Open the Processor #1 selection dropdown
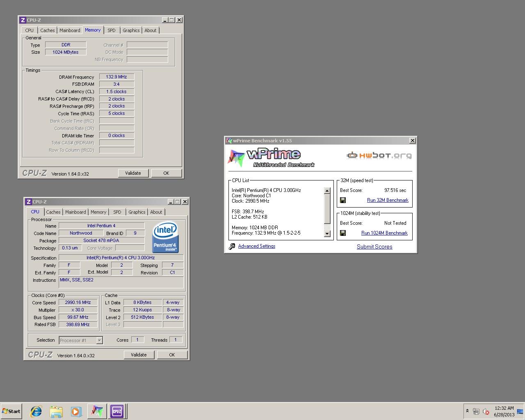 pos(99,340)
